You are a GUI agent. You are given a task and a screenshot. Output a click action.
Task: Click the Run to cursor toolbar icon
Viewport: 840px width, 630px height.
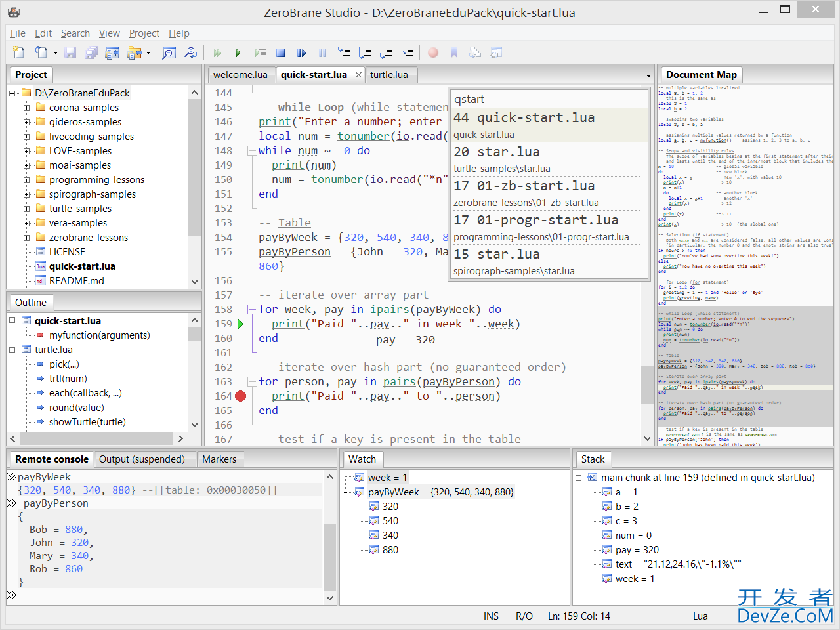261,52
